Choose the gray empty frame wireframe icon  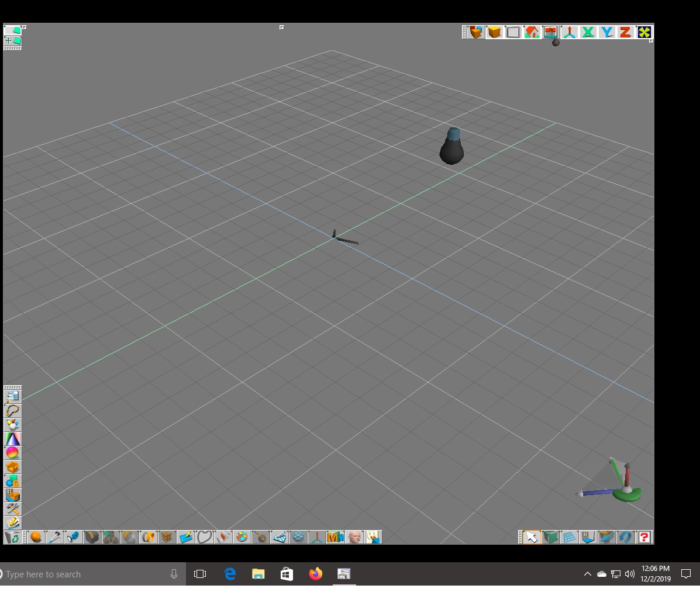point(513,32)
